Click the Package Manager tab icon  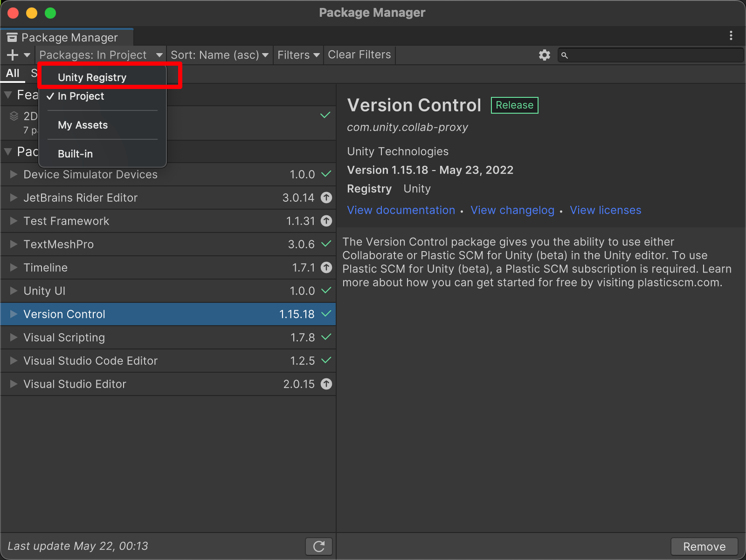click(x=12, y=37)
